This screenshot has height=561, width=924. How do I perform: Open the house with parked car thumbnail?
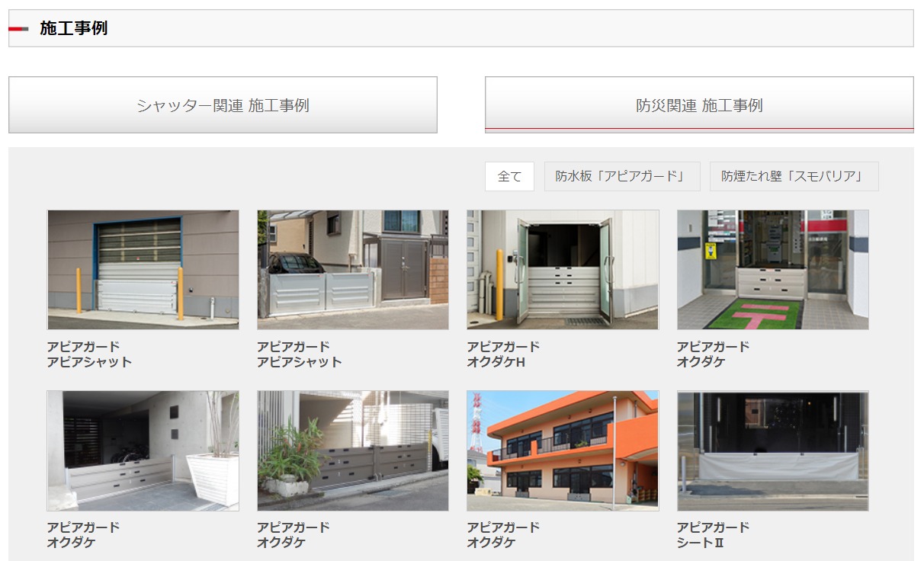tap(353, 270)
